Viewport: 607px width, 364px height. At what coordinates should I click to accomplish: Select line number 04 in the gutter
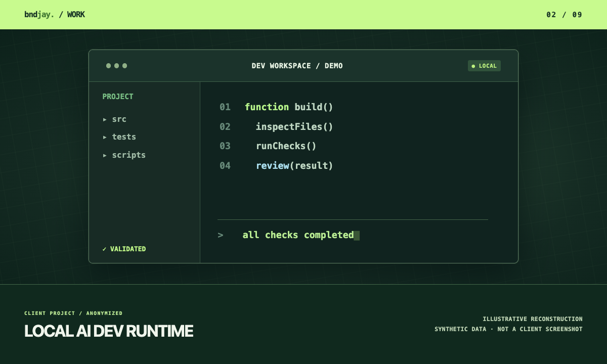[225, 166]
